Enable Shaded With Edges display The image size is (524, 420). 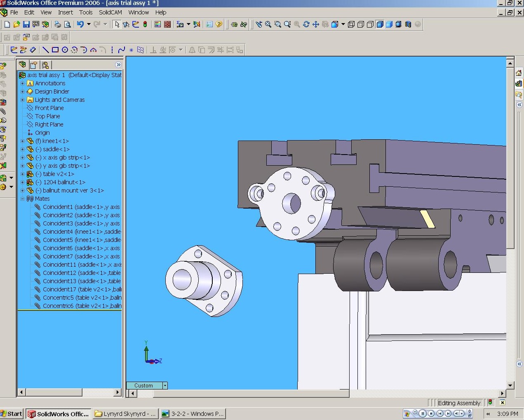pos(380,24)
